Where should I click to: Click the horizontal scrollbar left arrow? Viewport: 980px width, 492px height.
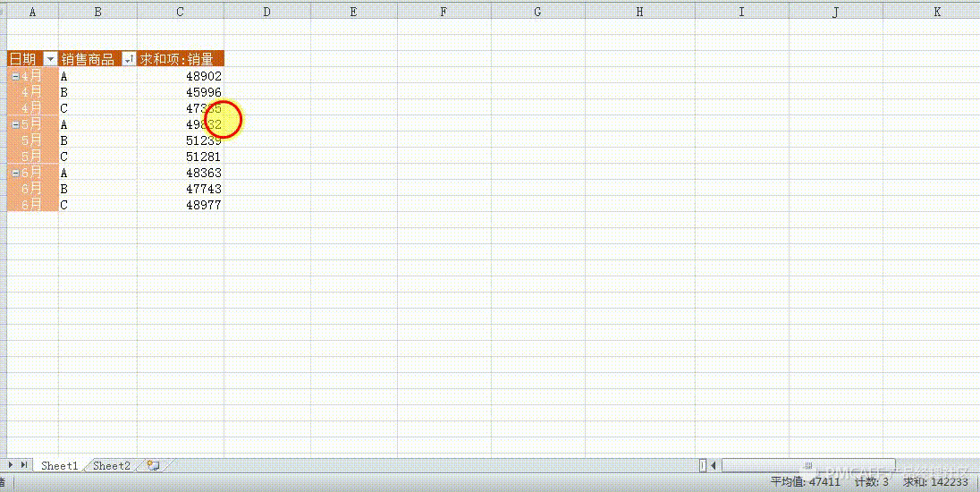click(x=714, y=465)
